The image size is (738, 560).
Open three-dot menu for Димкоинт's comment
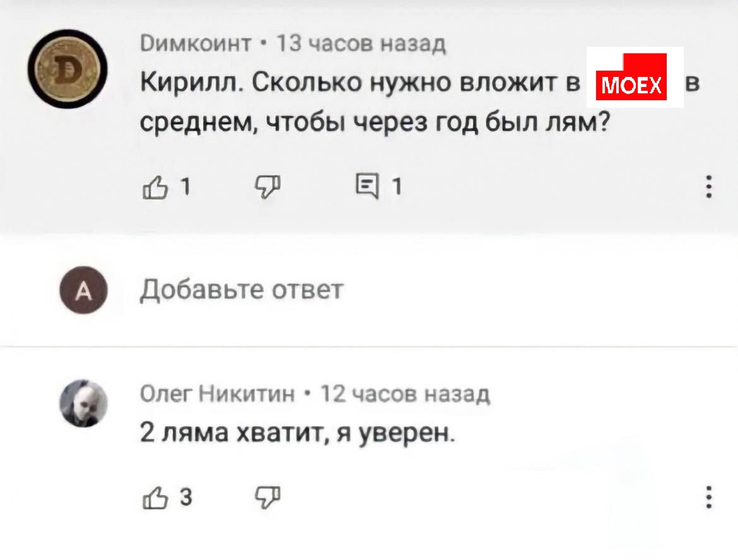[709, 187]
